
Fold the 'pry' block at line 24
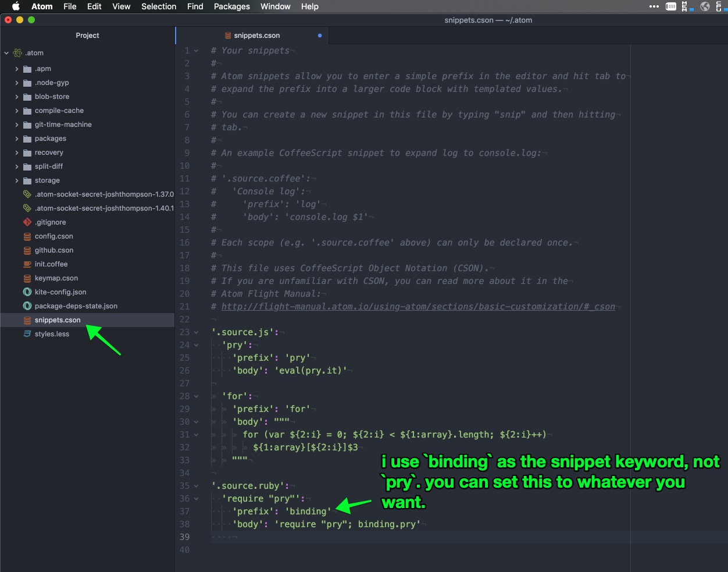point(197,345)
